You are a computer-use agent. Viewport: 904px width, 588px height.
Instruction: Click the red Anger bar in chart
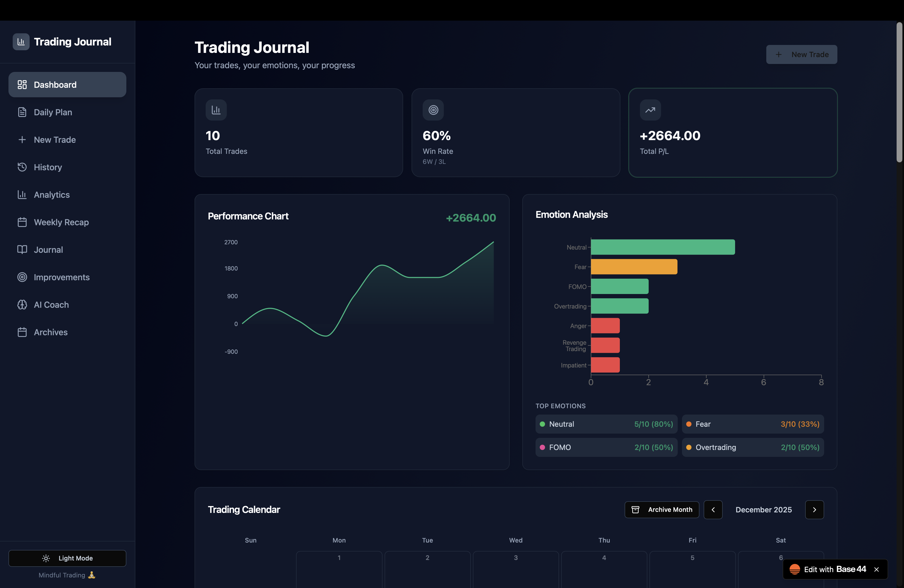(x=605, y=325)
